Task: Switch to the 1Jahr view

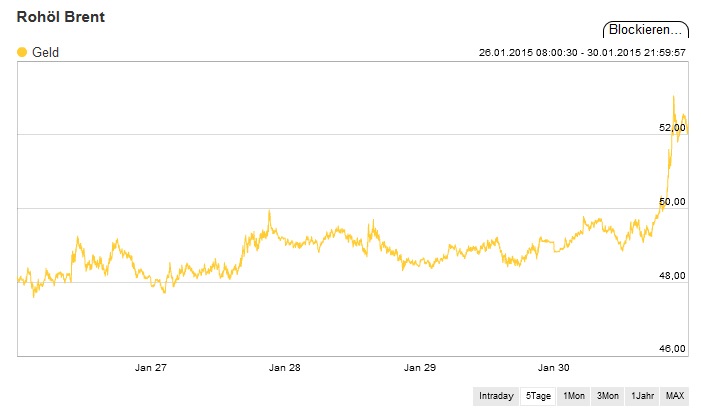Action: 642,396
